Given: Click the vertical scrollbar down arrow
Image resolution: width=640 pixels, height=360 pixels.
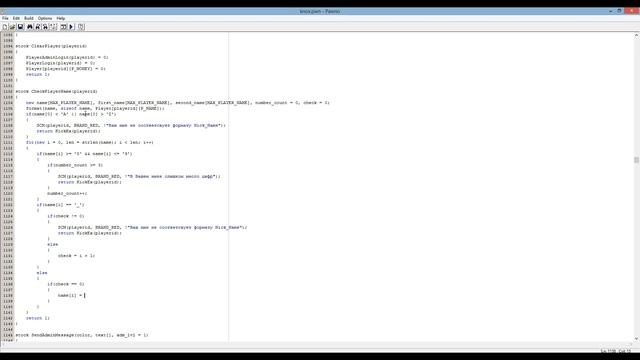Looking at the screenshot, I should [x=636, y=338].
